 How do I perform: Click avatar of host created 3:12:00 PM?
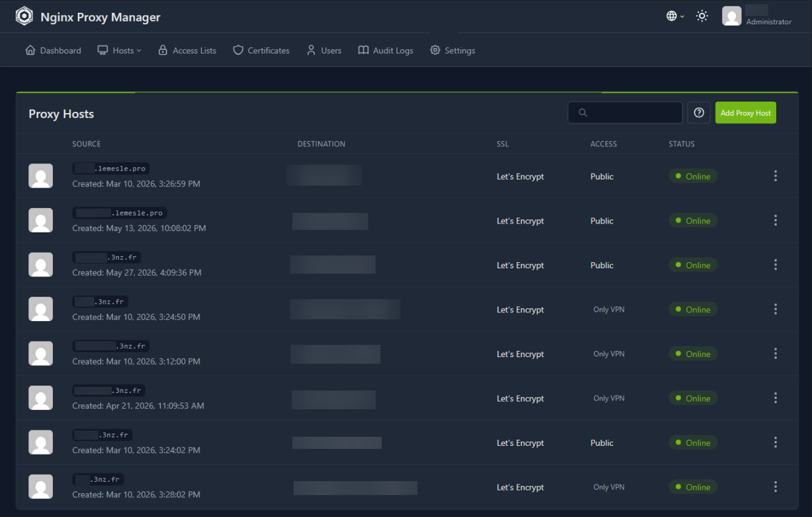(x=41, y=353)
